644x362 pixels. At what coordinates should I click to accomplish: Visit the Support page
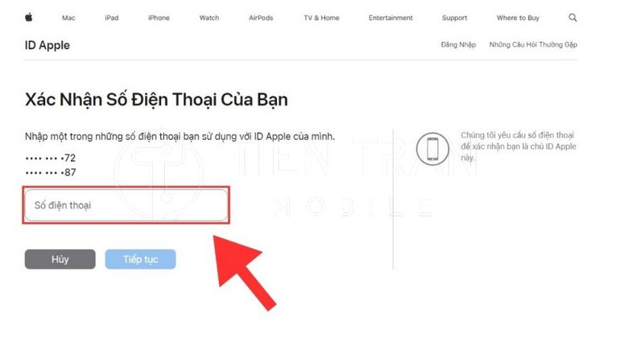(455, 18)
